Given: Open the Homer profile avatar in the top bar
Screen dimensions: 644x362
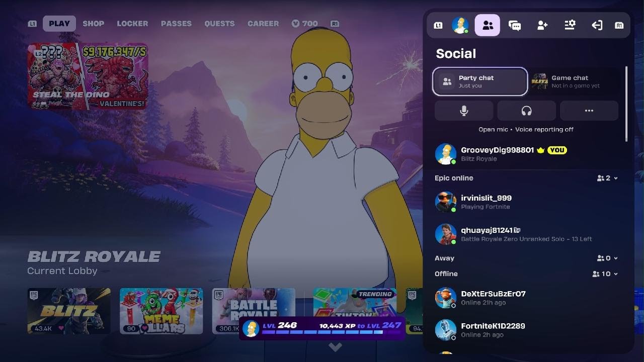Looking at the screenshot, I should (x=460, y=25).
